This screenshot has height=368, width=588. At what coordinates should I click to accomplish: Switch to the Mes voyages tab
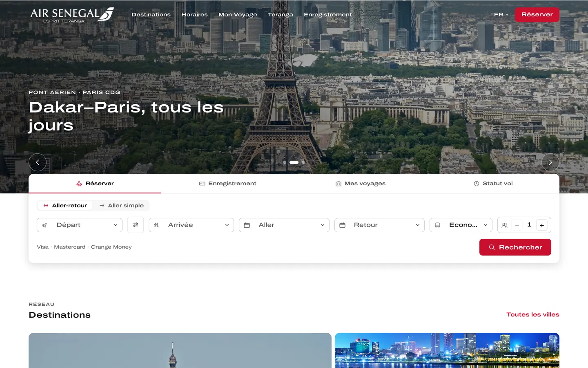pos(361,184)
